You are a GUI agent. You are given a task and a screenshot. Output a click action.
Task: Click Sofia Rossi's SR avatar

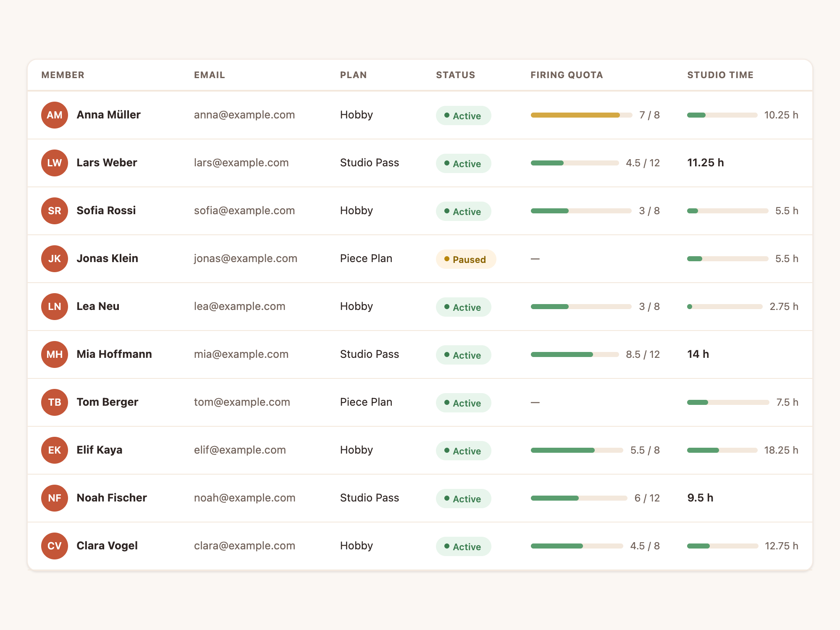click(x=55, y=211)
